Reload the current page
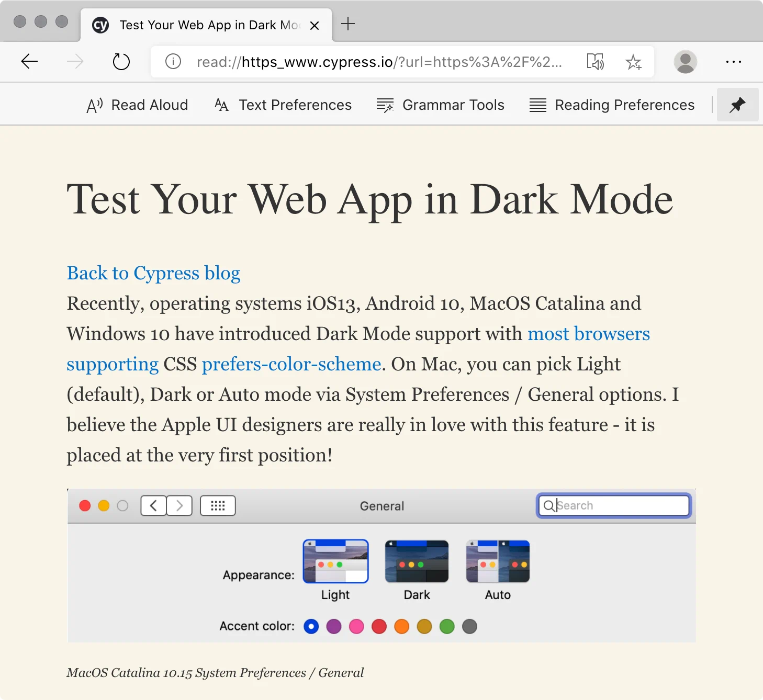The height and width of the screenshot is (700, 763). (121, 62)
